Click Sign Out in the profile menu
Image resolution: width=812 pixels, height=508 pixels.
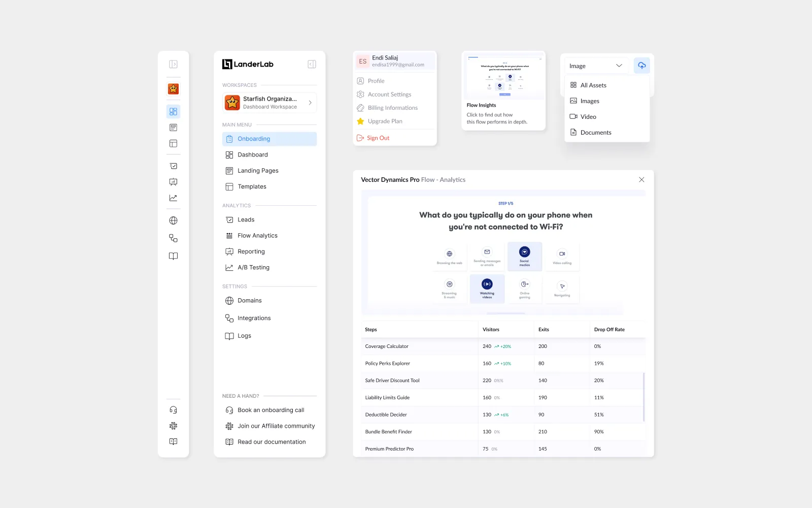point(378,138)
